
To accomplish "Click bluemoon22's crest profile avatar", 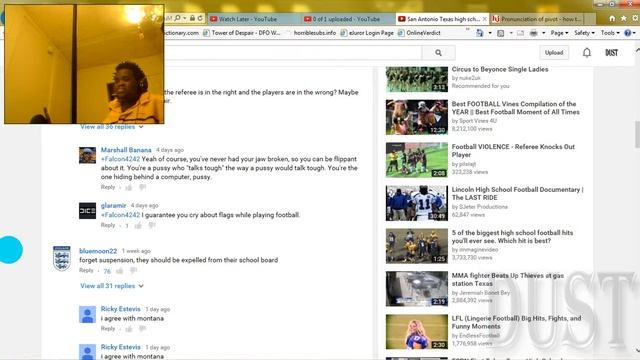I will click(x=62, y=258).
